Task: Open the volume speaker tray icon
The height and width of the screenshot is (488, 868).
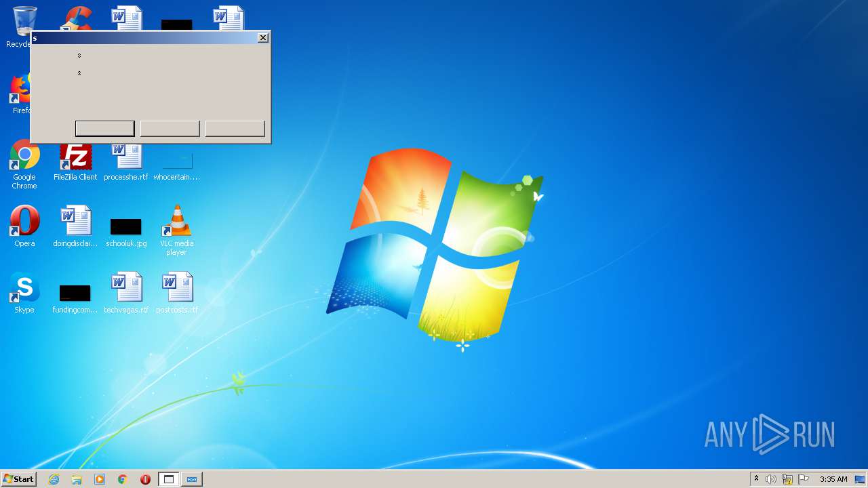Action: (771, 479)
